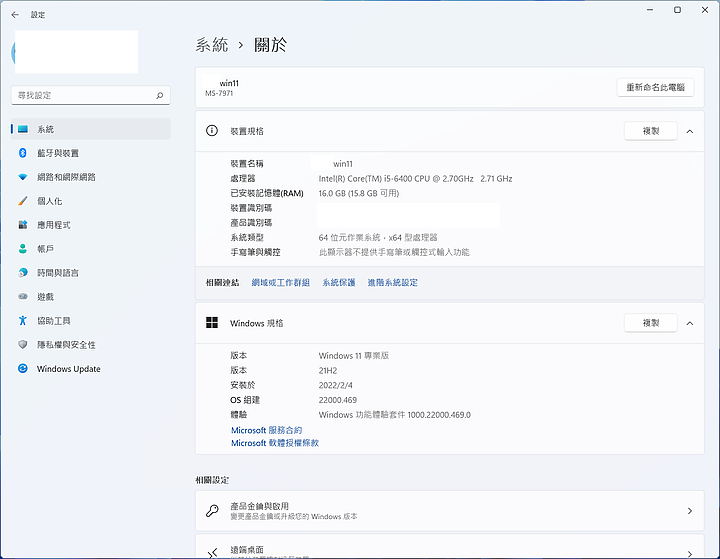Viewport: 720px width, 559px height.
Task: Select 藍牙與裝置 in the sidebar
Action: click(91, 153)
